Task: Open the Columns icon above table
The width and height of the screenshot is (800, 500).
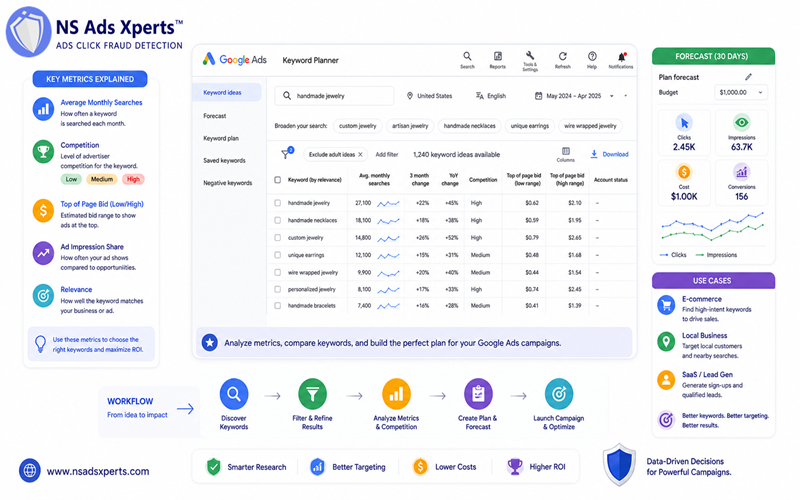Action: (565, 151)
